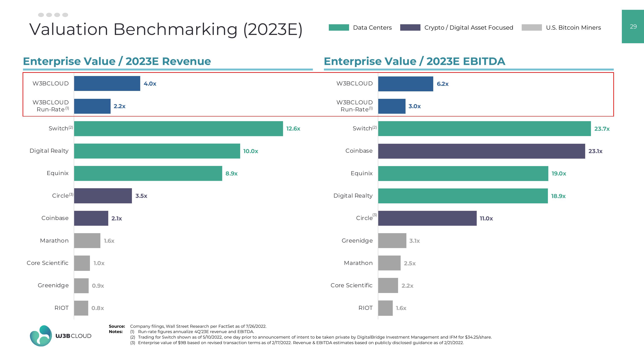Click the 'Source:' footnote label
The width and height of the screenshot is (644, 362).
(x=117, y=326)
